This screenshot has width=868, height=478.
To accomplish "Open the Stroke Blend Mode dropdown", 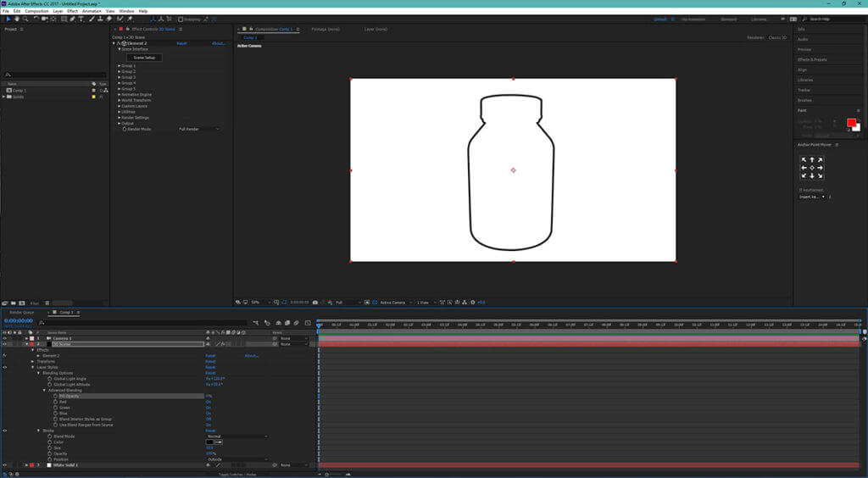I will pos(237,436).
